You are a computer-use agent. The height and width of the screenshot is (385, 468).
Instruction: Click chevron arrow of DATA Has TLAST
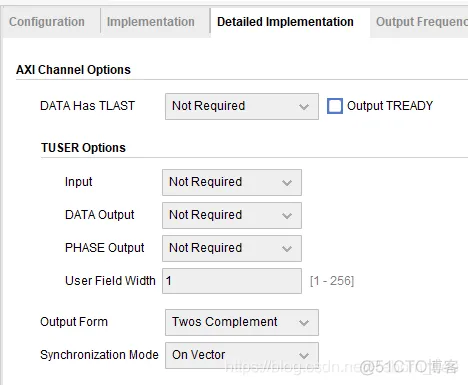(304, 107)
